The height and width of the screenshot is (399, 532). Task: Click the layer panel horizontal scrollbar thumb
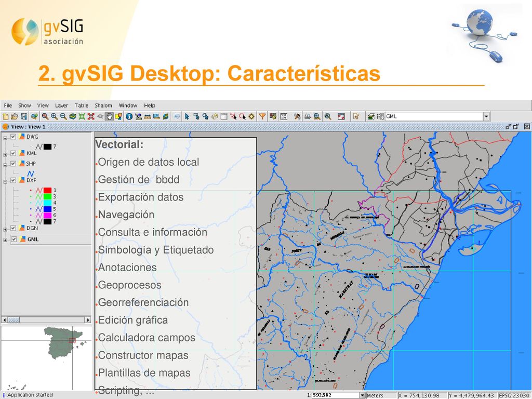[x=14, y=320]
